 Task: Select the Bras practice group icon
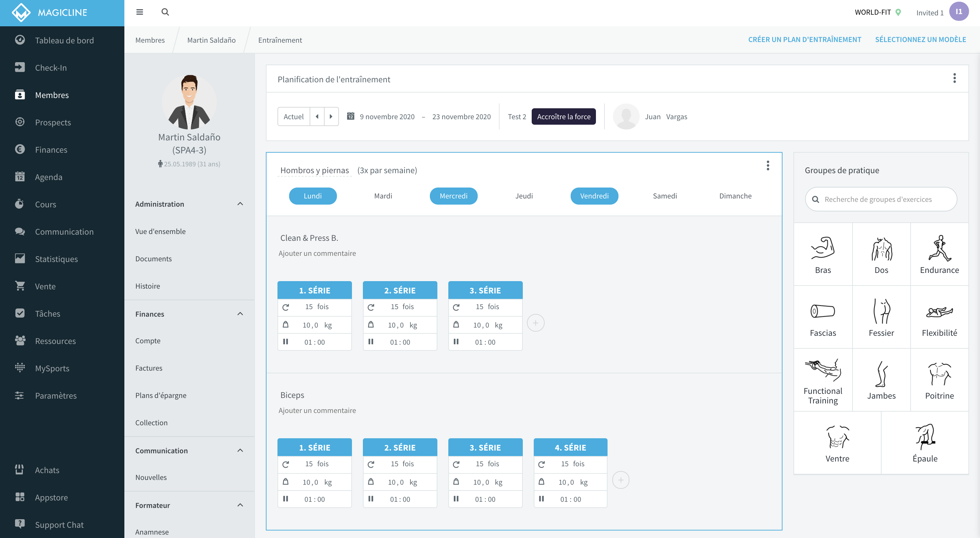pyautogui.click(x=822, y=253)
